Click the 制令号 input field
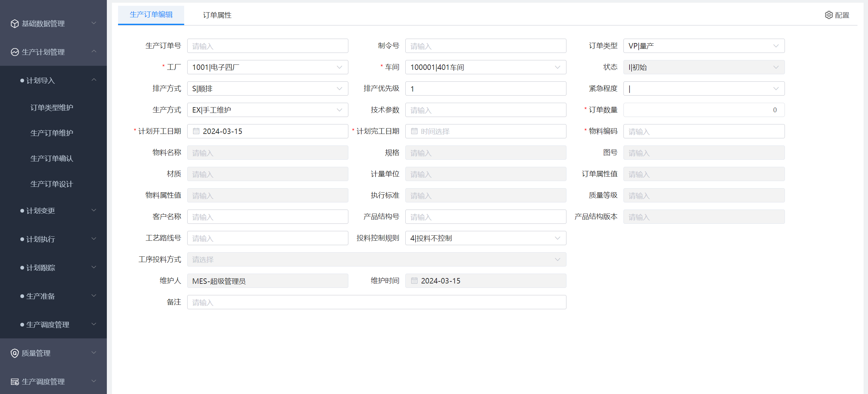Screen dimensions: 868x394 (x=486, y=46)
